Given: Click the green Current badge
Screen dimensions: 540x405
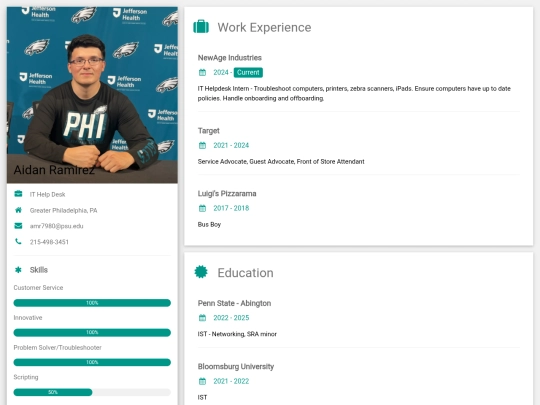Looking at the screenshot, I should pyautogui.click(x=248, y=73).
